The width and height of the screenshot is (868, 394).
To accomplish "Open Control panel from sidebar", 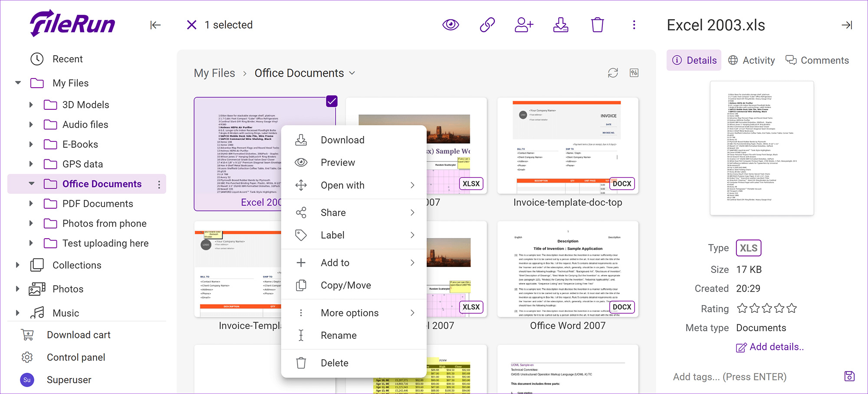I will point(76,357).
